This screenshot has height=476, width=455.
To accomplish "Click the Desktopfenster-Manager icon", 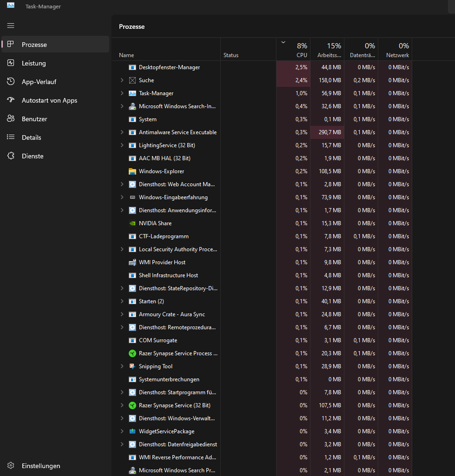I will pos(132,67).
